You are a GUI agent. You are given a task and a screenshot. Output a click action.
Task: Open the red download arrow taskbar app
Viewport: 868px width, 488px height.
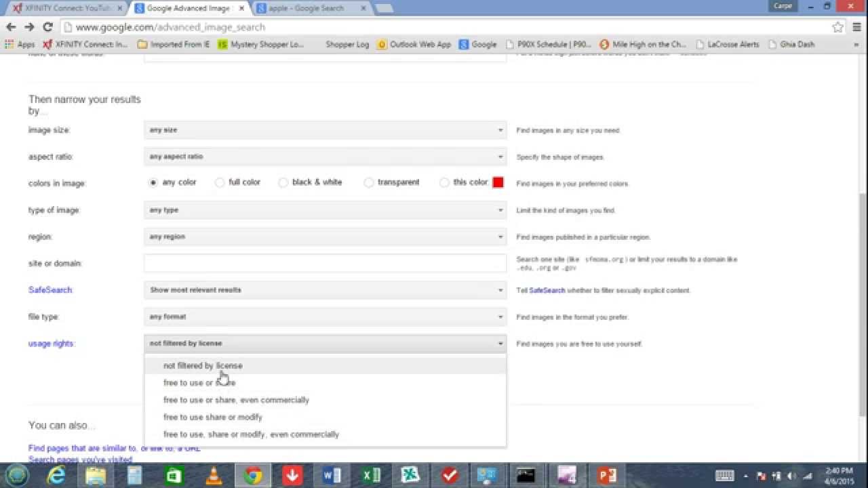point(292,476)
